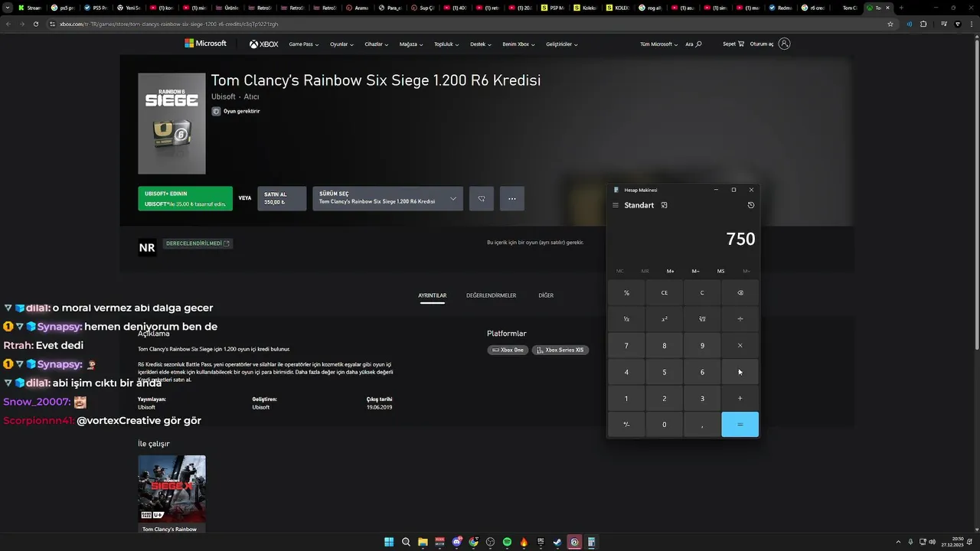Image resolution: width=980 pixels, height=551 pixels.
Task: Click the percent button on calculator
Action: 626,293
